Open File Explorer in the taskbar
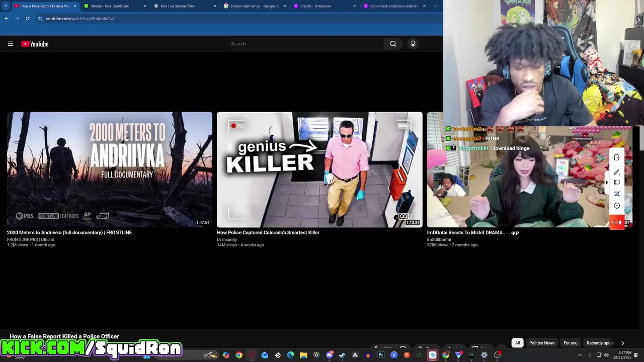This screenshot has width=644, height=362. coord(303,355)
